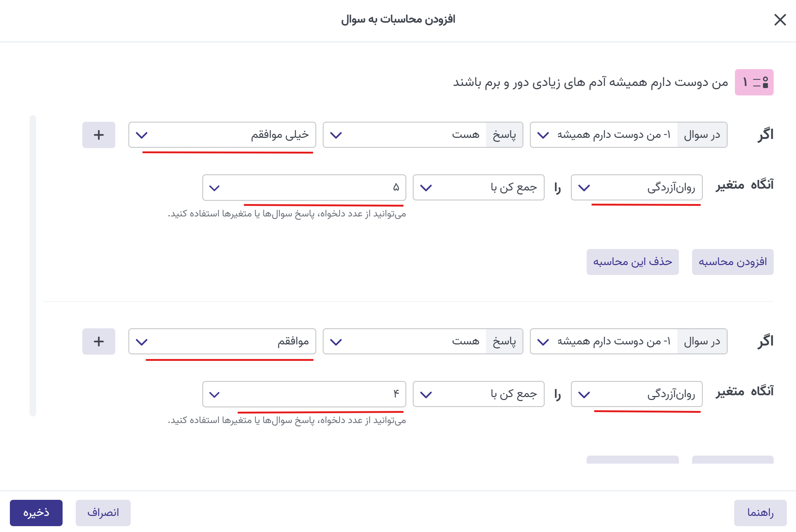Select second روان‌آزردگی variable dropdown
The image size is (796, 532).
click(x=636, y=394)
